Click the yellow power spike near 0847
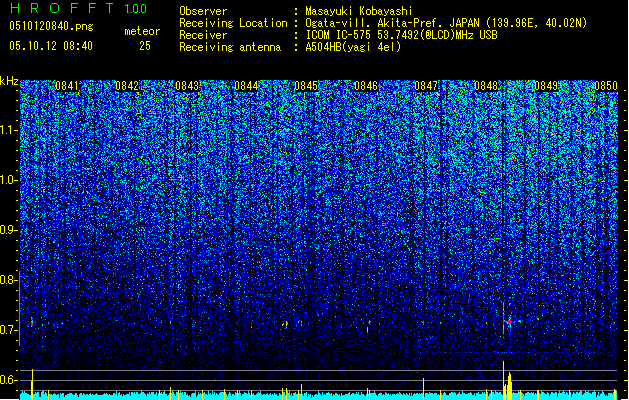 click(424, 388)
